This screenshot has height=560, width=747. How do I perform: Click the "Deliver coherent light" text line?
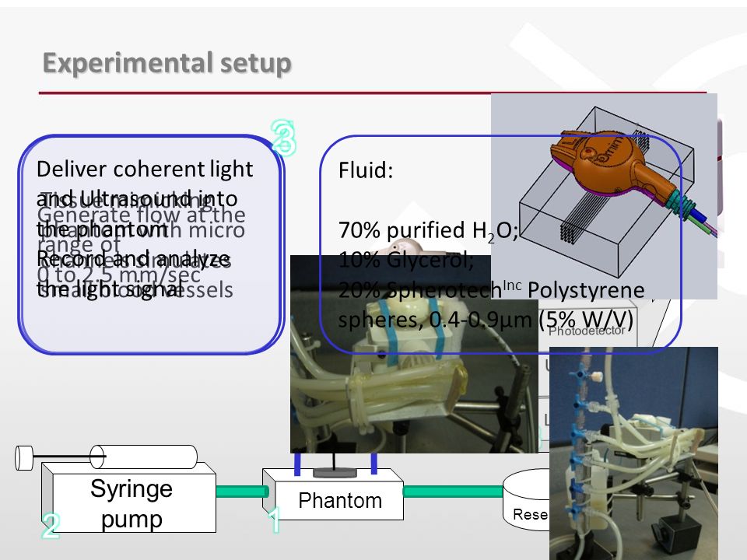[x=145, y=169]
